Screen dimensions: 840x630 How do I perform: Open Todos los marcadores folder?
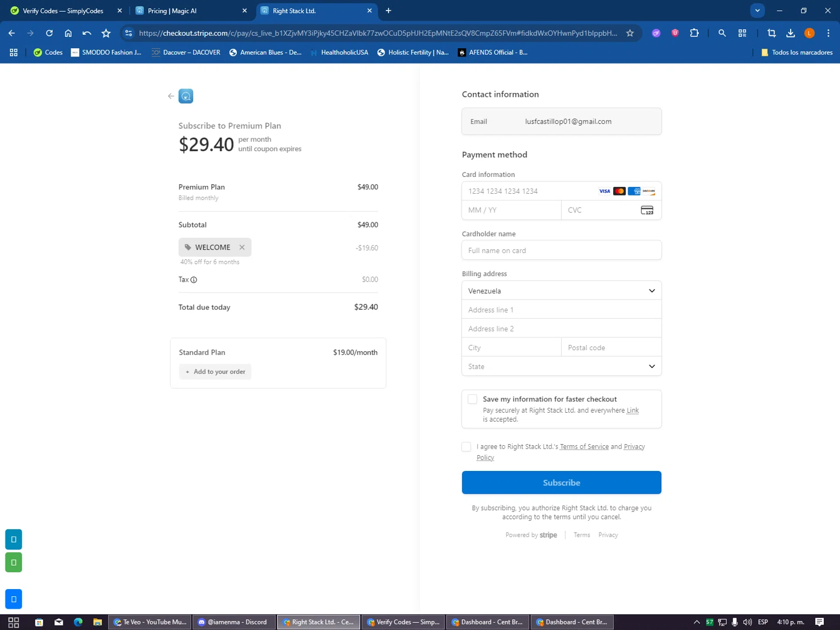(796, 52)
